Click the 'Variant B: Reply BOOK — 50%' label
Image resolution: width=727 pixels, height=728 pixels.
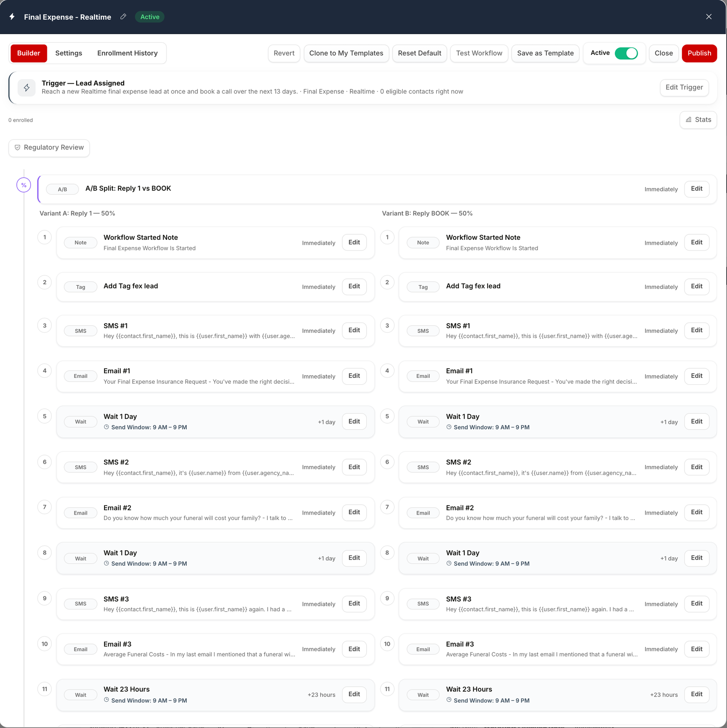427,213
